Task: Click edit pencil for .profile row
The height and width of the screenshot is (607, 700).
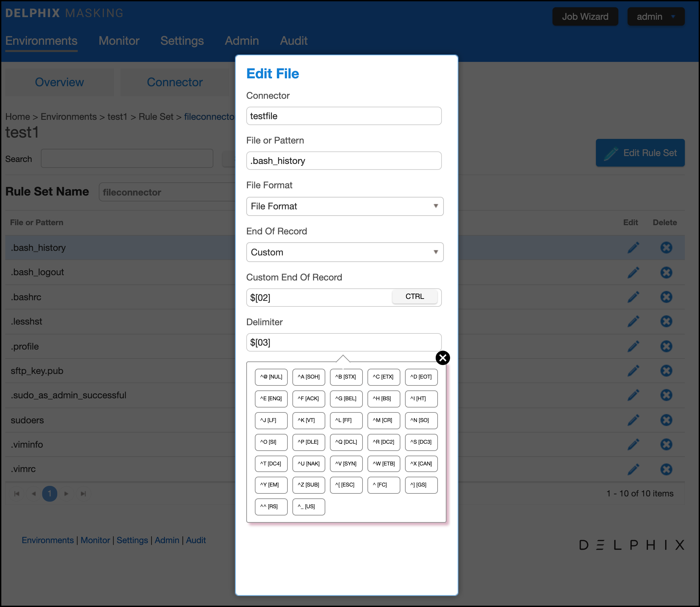Action: click(633, 346)
